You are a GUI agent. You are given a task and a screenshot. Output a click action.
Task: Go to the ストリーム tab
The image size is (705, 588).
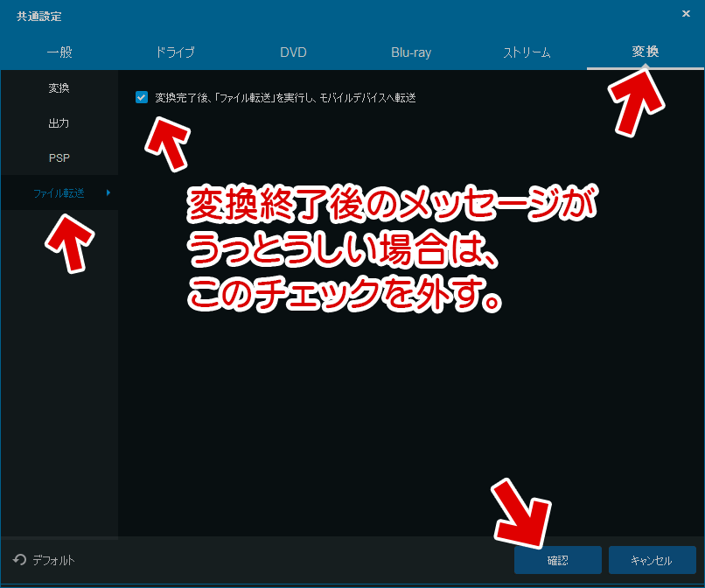pyautogui.click(x=527, y=52)
